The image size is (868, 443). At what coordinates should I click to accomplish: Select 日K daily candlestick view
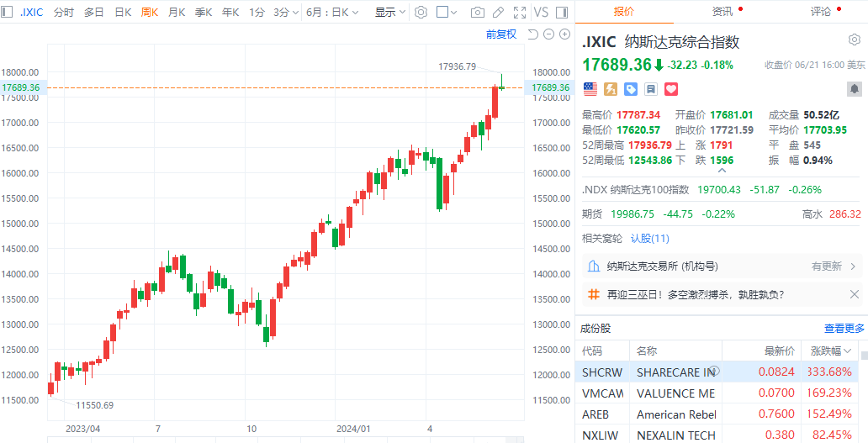point(123,12)
